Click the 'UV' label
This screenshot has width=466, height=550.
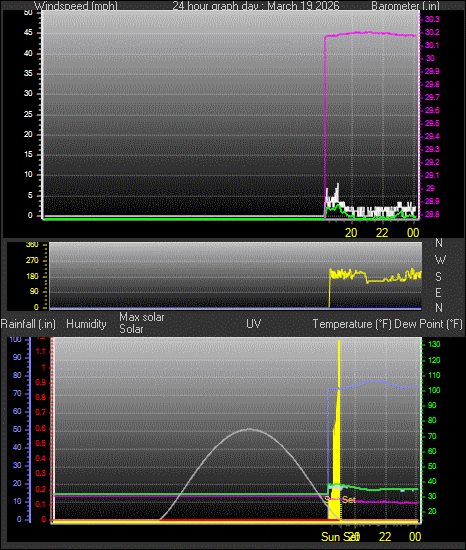coord(254,323)
